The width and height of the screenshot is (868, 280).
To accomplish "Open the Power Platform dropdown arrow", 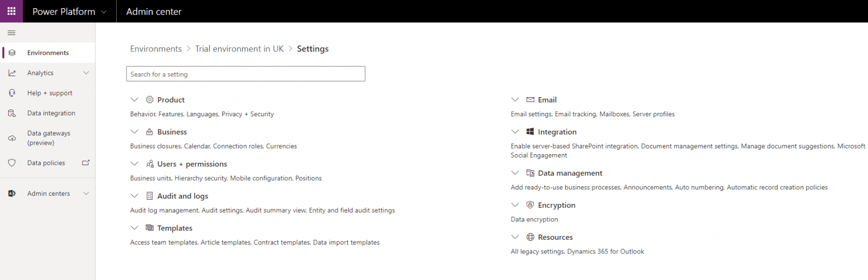I will point(104,11).
